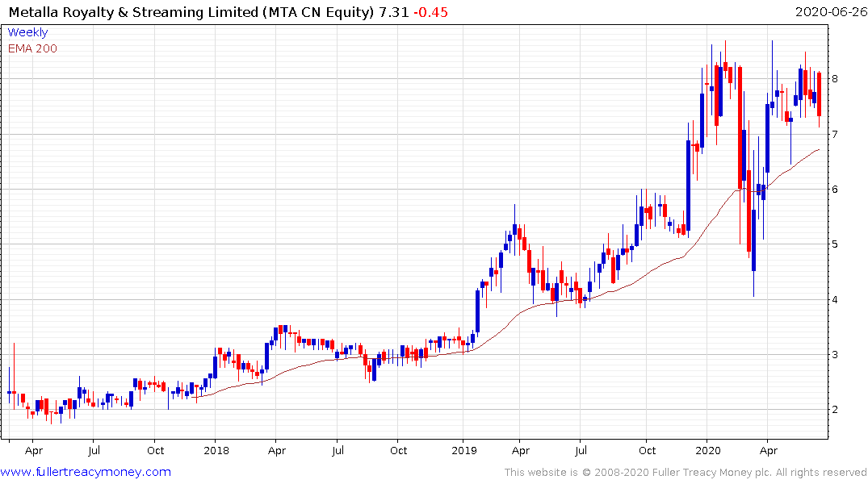
Task: Click the y-axis label 6
Action: [x=834, y=190]
